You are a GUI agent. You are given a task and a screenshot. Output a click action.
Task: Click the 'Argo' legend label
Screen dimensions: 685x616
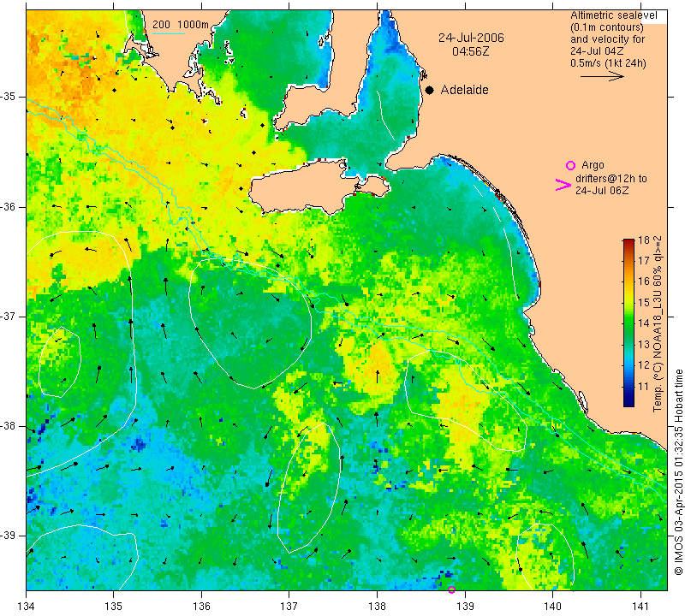point(593,165)
